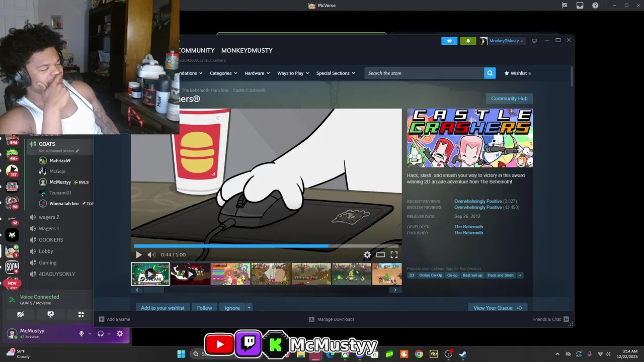Image resolution: width=644 pixels, height=362 pixels.
Task: Click the 2D tag
Action: [x=412, y=275]
